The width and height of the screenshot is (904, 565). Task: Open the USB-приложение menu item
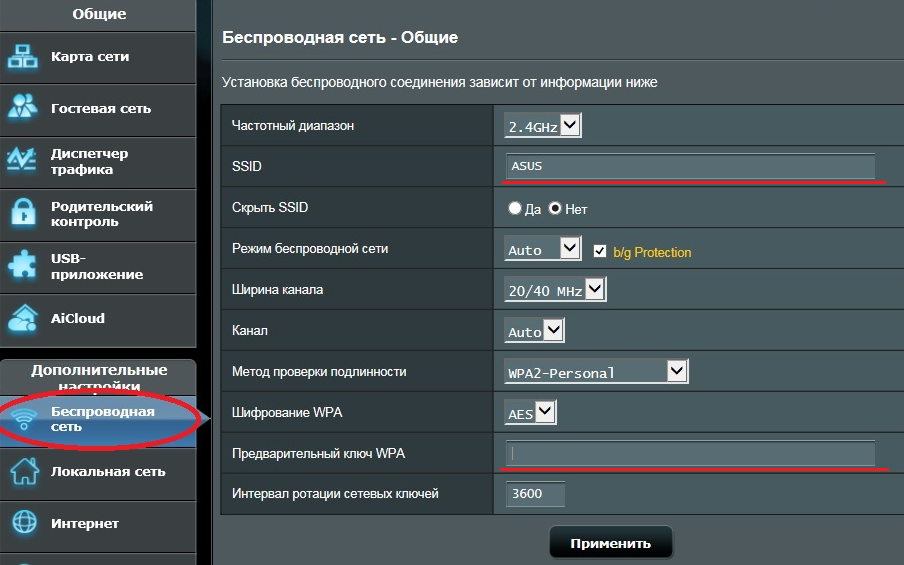pos(98,267)
